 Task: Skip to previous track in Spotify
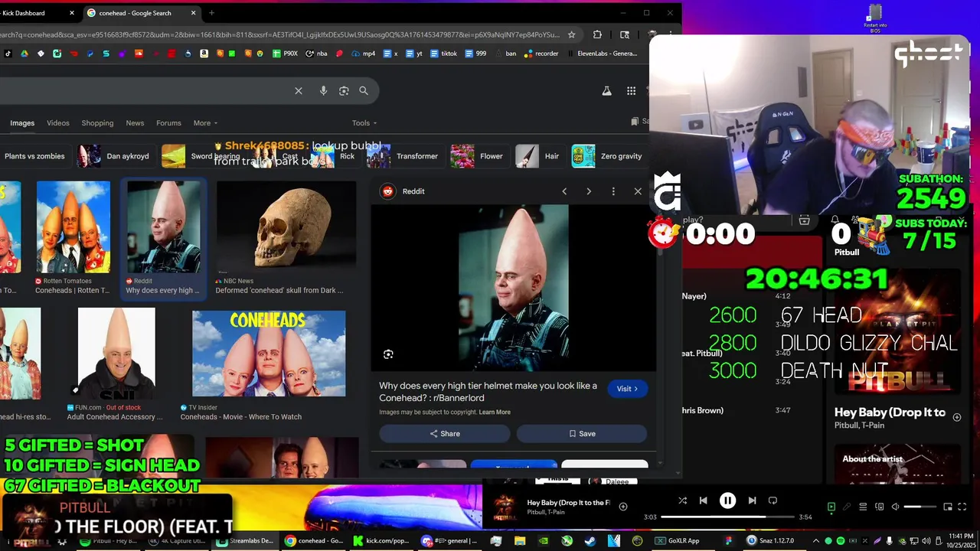(x=703, y=500)
